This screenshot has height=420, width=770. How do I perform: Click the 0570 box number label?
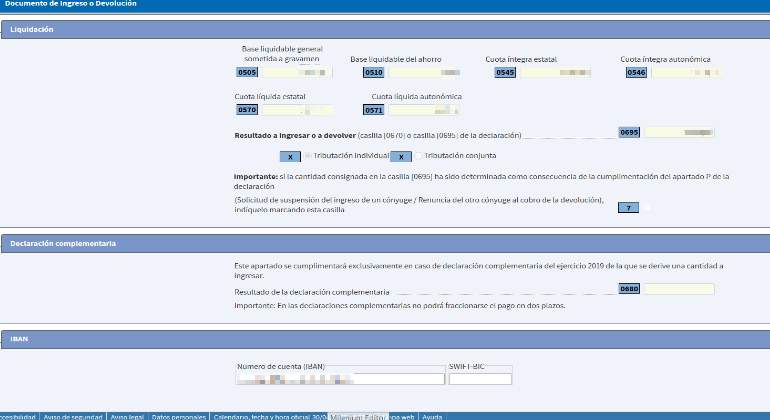(x=247, y=110)
